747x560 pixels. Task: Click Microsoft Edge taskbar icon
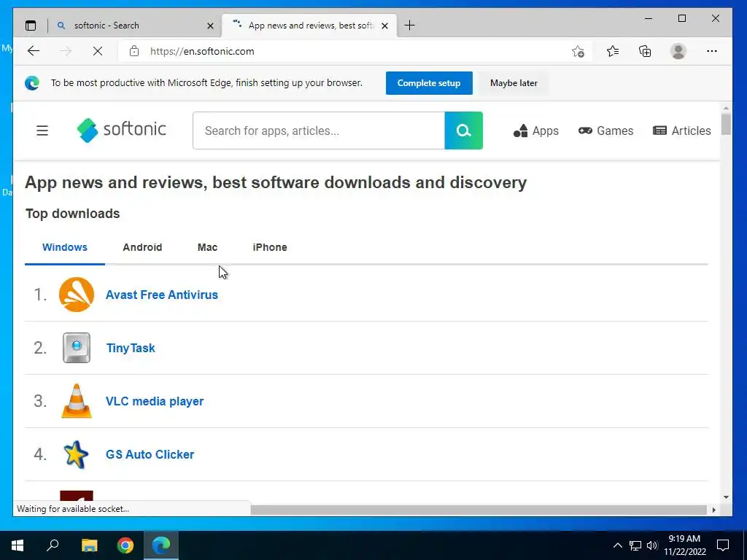161,545
